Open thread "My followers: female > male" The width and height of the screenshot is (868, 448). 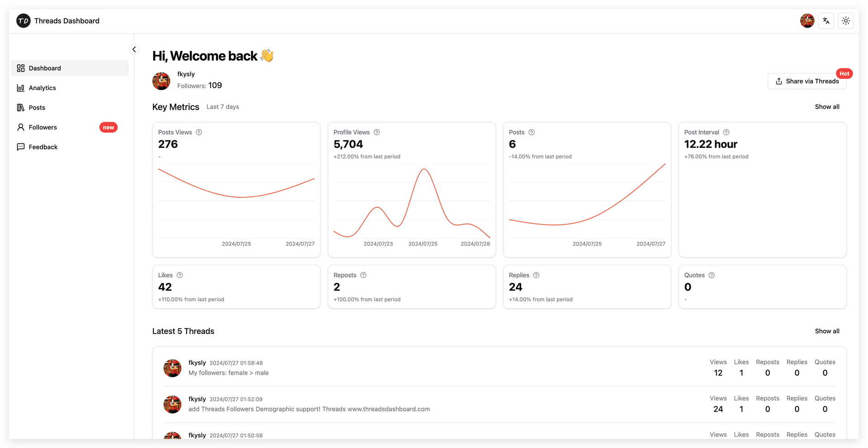click(x=229, y=373)
